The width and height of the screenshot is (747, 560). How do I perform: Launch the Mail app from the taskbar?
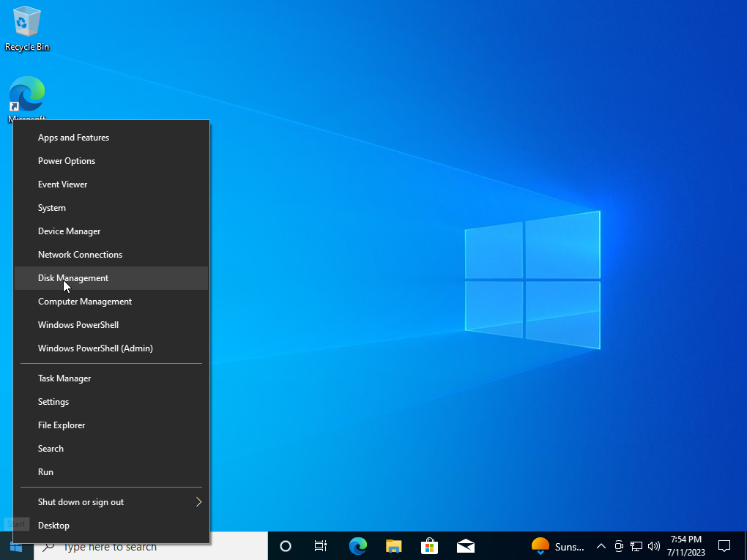465,545
